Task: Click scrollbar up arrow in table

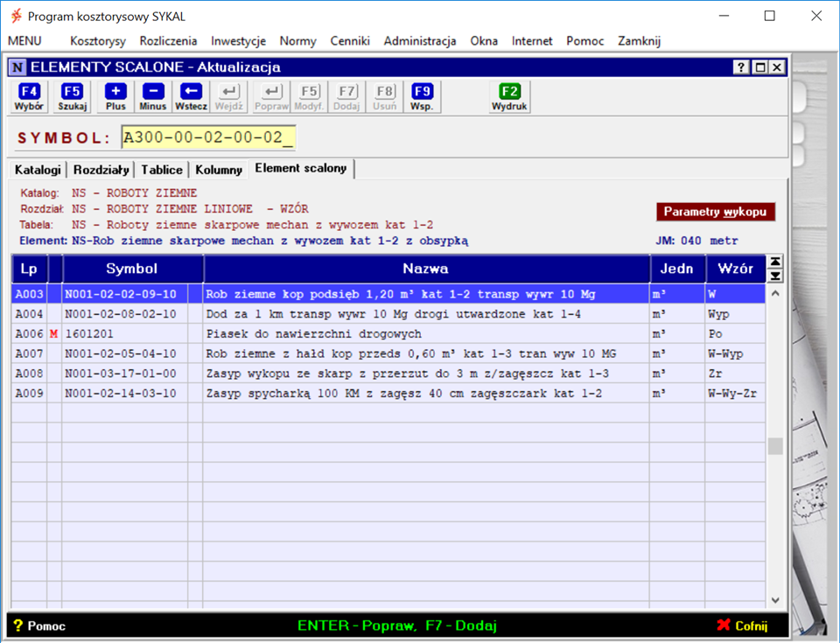Action: click(x=775, y=294)
